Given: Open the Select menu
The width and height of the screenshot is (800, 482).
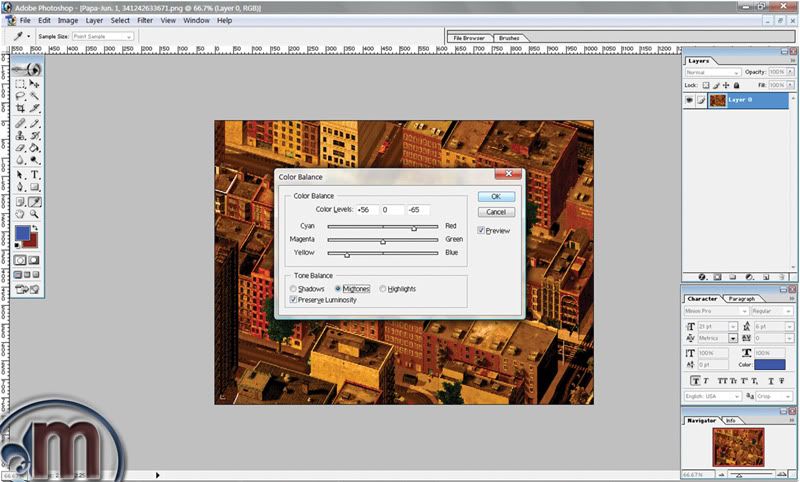Looking at the screenshot, I should tap(120, 20).
